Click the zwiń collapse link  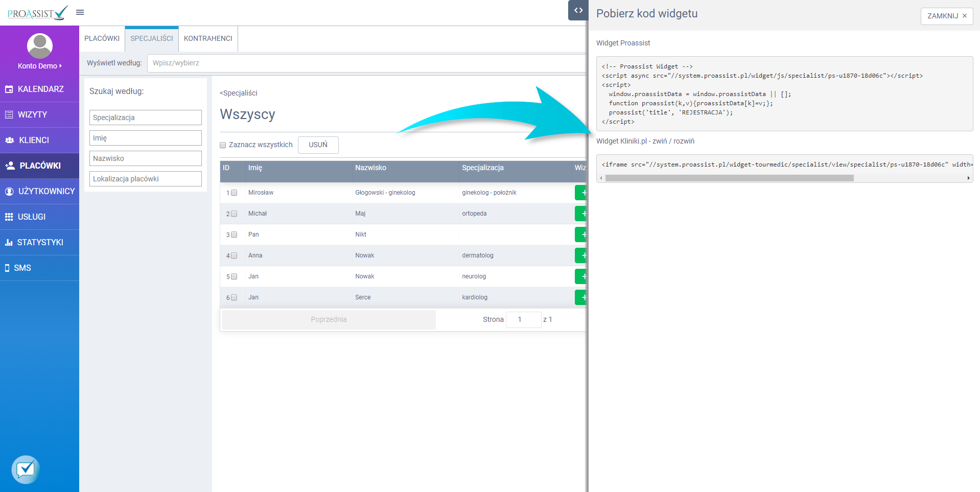[x=660, y=141]
